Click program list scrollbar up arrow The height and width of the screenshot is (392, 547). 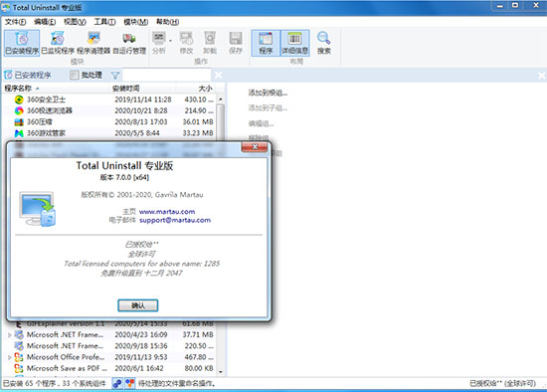click(x=221, y=99)
